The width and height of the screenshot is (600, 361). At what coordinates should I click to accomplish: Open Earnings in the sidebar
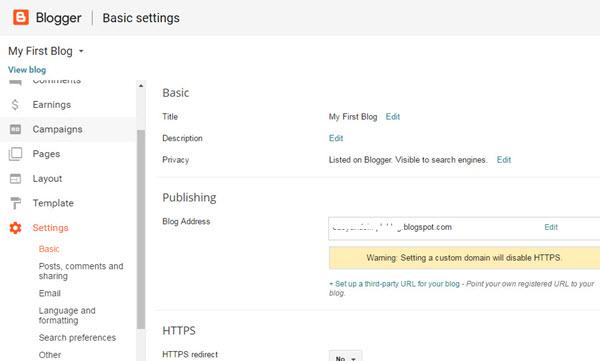pyautogui.click(x=52, y=105)
